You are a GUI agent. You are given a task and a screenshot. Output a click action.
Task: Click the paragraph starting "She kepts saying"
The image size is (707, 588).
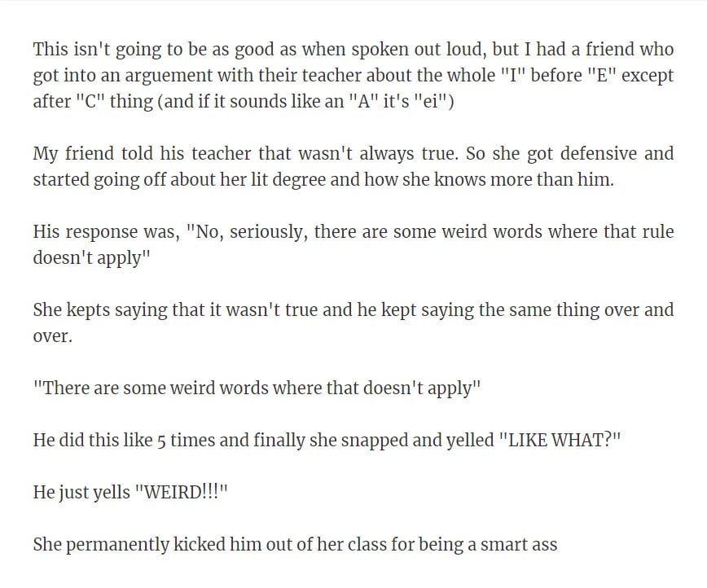point(353,323)
